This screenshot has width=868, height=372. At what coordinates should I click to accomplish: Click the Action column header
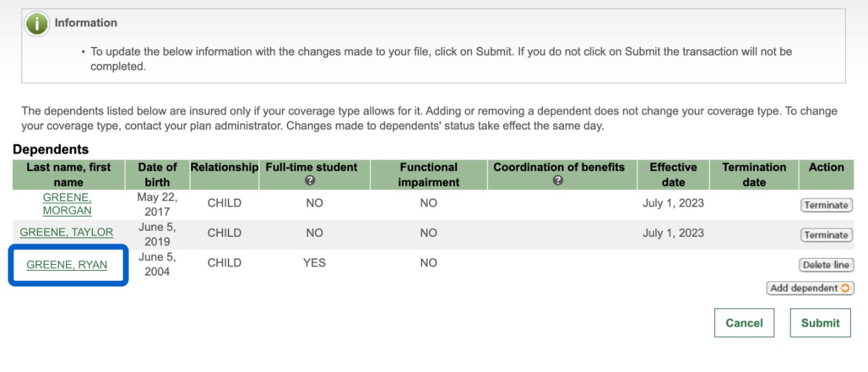[826, 167]
